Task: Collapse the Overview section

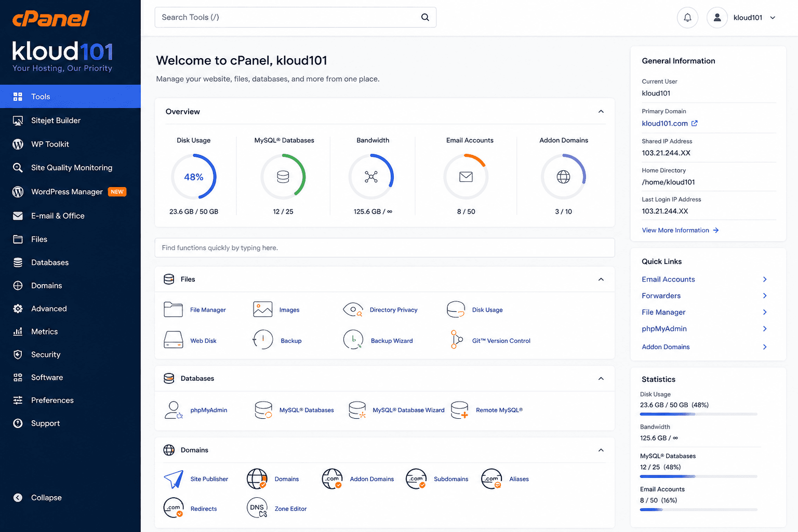Action: pyautogui.click(x=601, y=112)
